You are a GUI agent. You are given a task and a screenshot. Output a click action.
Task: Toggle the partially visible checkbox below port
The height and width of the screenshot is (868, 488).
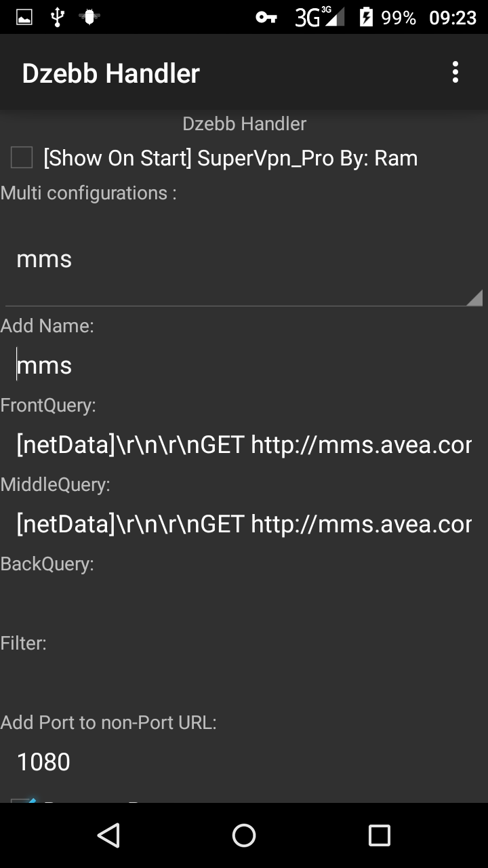(23, 800)
